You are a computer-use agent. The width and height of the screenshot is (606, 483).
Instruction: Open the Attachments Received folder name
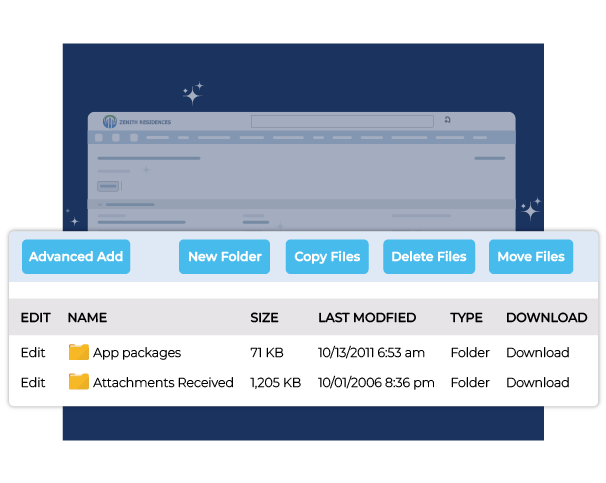click(x=163, y=383)
